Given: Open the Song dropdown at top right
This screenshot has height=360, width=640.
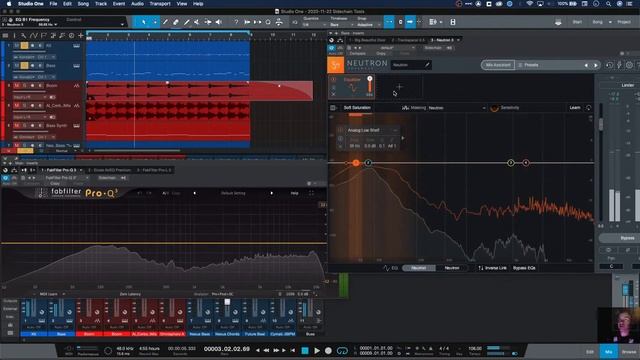Looking at the screenshot, I should [610, 22].
